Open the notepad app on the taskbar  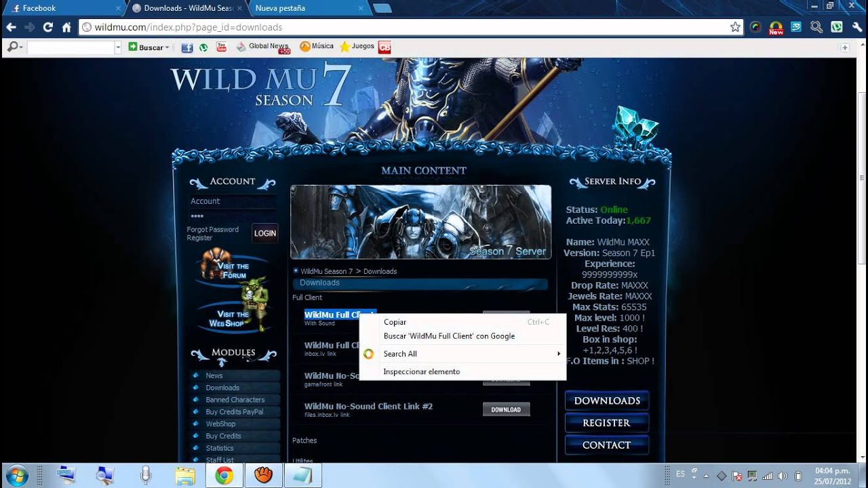coord(303,475)
